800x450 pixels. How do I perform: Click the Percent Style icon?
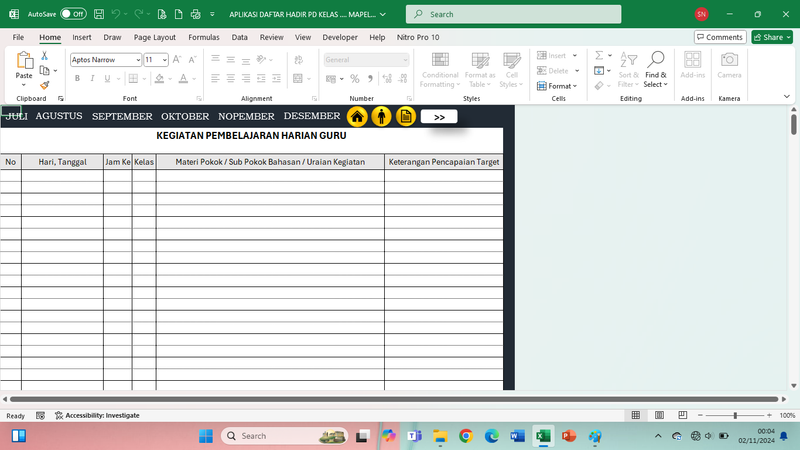(355, 79)
